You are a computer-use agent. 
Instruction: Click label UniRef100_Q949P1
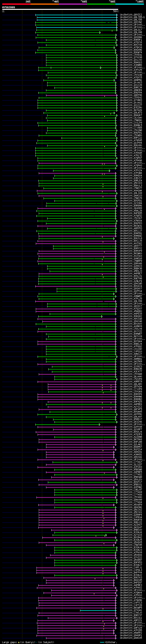(x=131, y=635)
